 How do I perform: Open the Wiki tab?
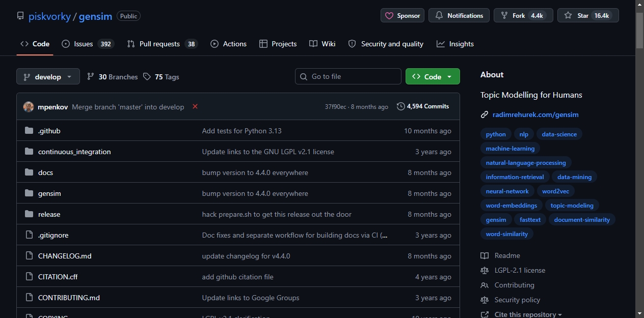point(322,44)
